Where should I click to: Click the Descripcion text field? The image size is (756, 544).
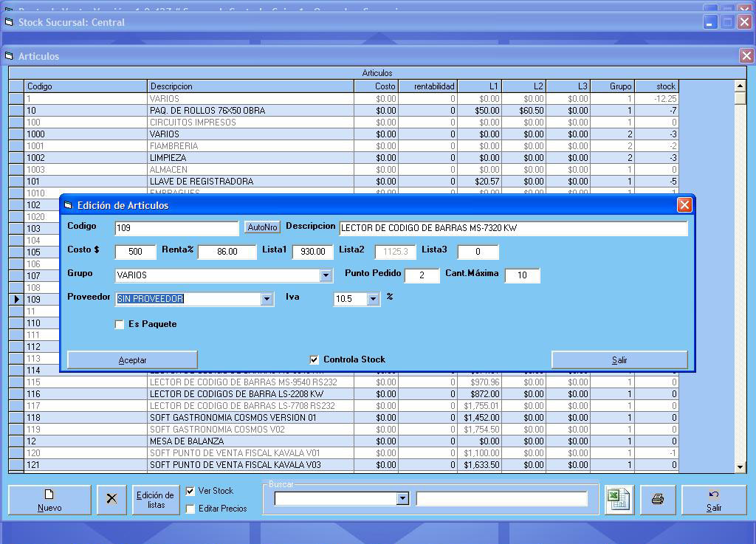(x=514, y=228)
